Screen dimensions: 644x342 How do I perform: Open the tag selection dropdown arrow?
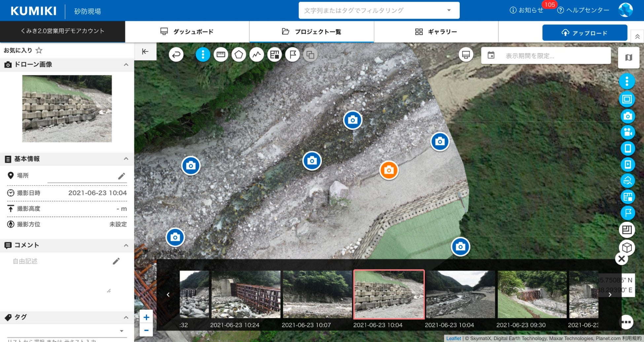pyautogui.click(x=122, y=331)
